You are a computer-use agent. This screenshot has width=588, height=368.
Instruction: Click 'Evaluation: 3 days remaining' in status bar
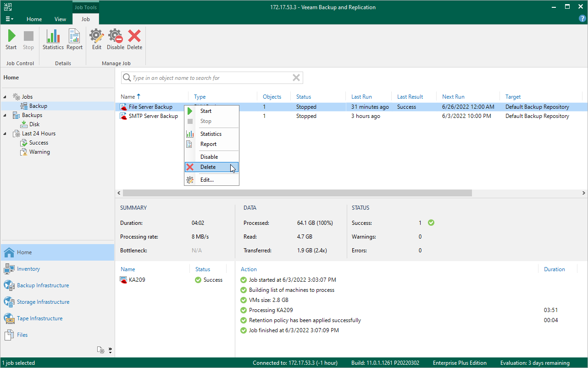(x=535, y=363)
